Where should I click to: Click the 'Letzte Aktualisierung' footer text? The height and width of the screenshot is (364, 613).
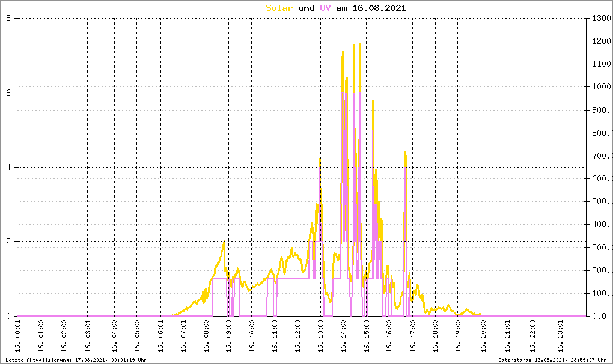click(x=38, y=360)
